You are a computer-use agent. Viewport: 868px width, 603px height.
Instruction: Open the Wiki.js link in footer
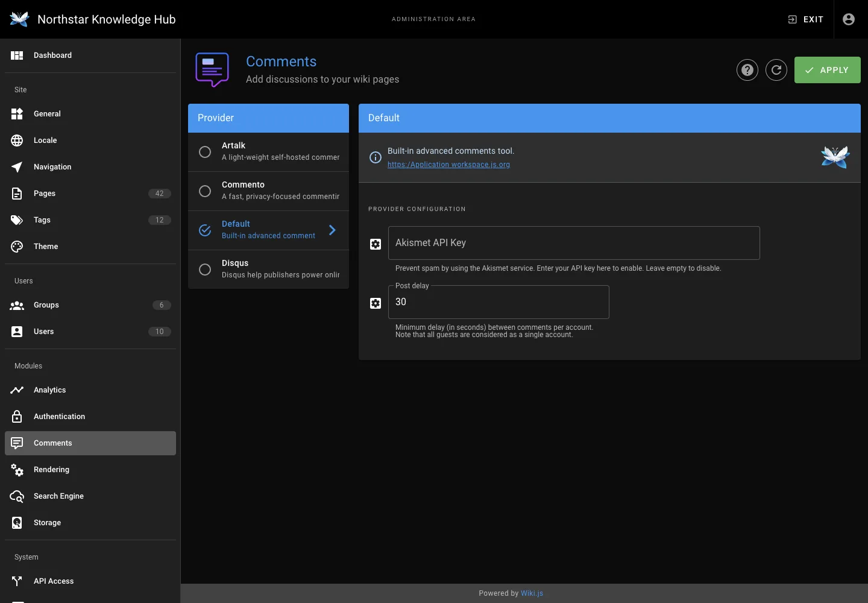point(532,593)
